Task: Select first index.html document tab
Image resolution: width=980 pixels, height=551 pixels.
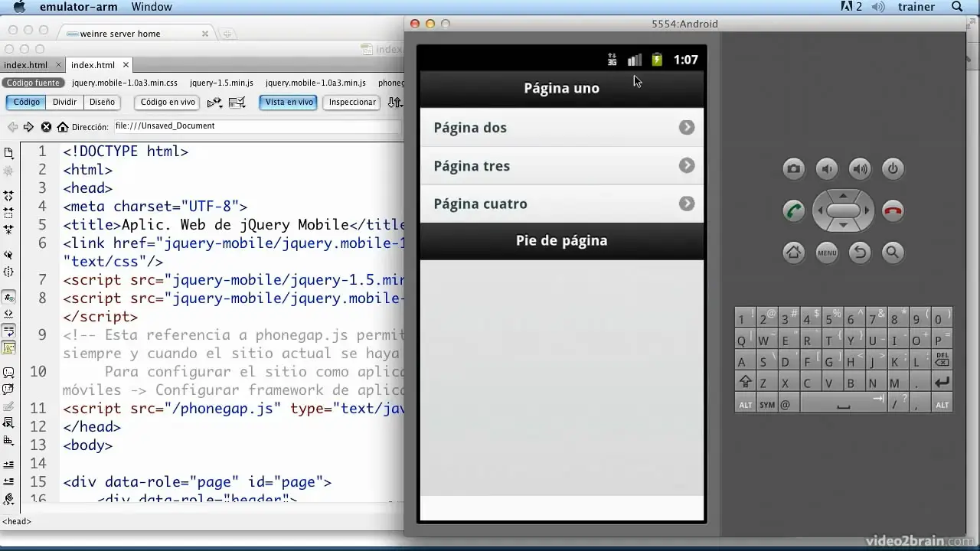Action: coord(26,65)
